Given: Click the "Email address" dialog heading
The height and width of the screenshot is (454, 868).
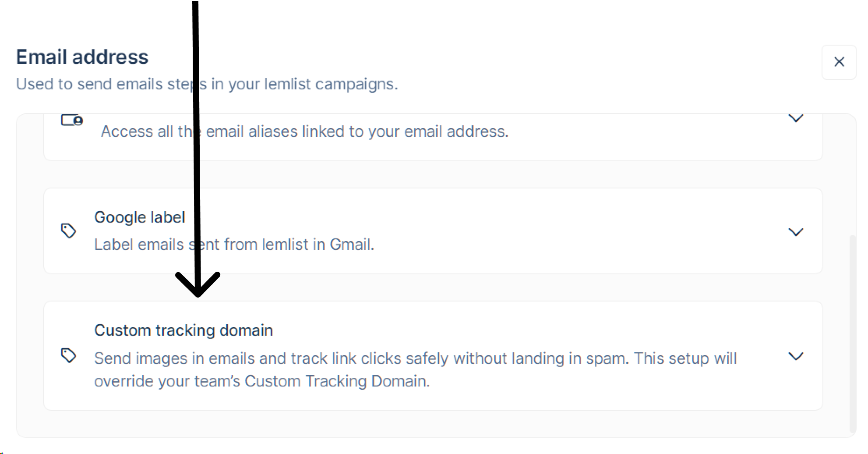Looking at the screenshot, I should [82, 57].
